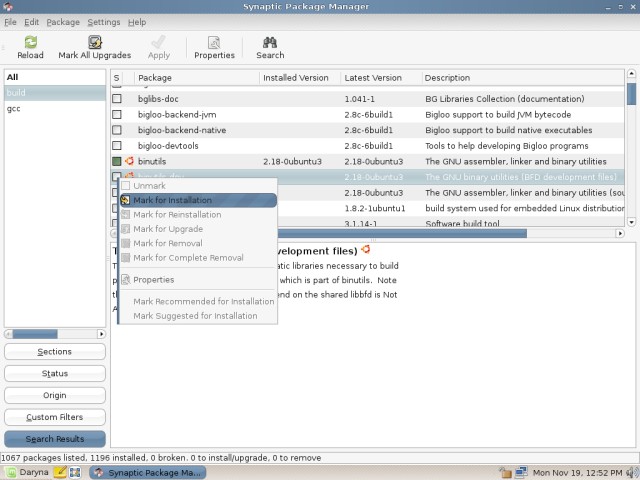Click the taskbar clock Mon Nov 19

point(578,473)
